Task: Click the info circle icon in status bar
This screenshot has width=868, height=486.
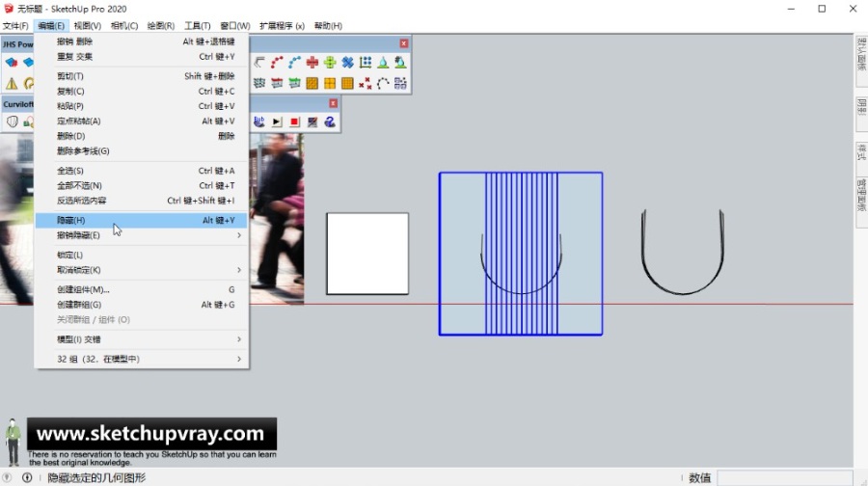Action: pos(27,477)
